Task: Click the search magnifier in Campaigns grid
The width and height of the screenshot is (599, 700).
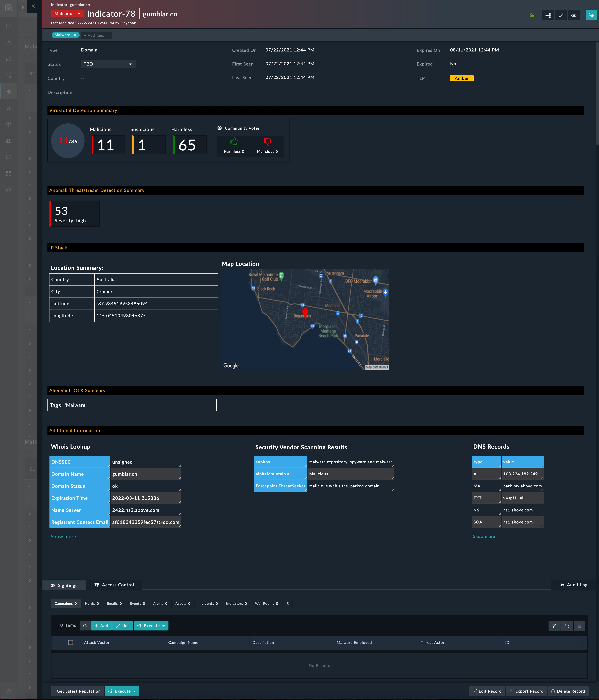Action: pyautogui.click(x=567, y=626)
